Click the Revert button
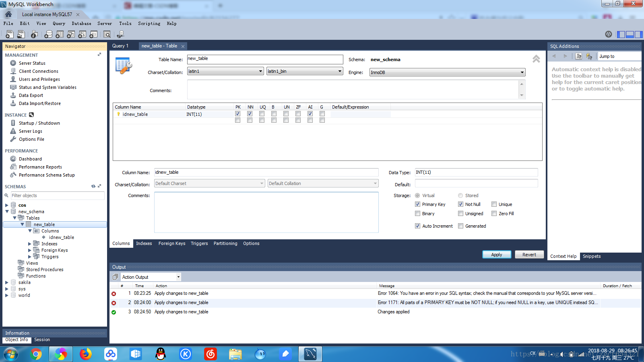This screenshot has width=644, height=362. (529, 255)
